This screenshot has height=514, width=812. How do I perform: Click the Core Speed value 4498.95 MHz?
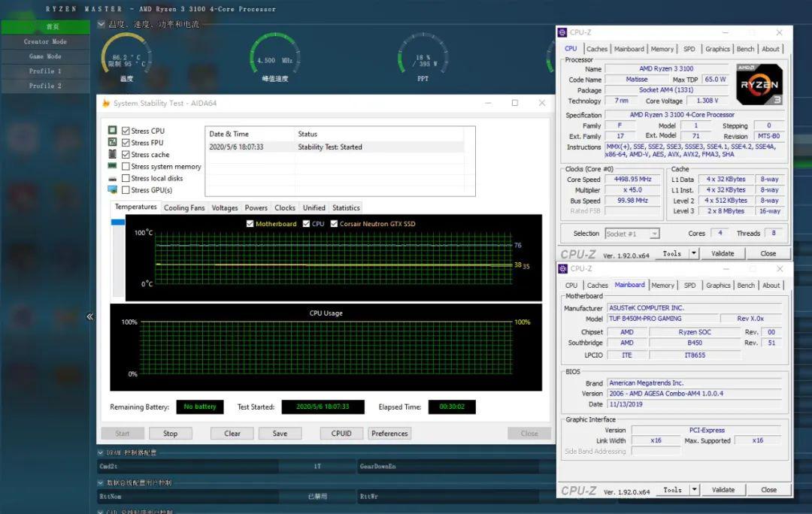pyautogui.click(x=632, y=179)
